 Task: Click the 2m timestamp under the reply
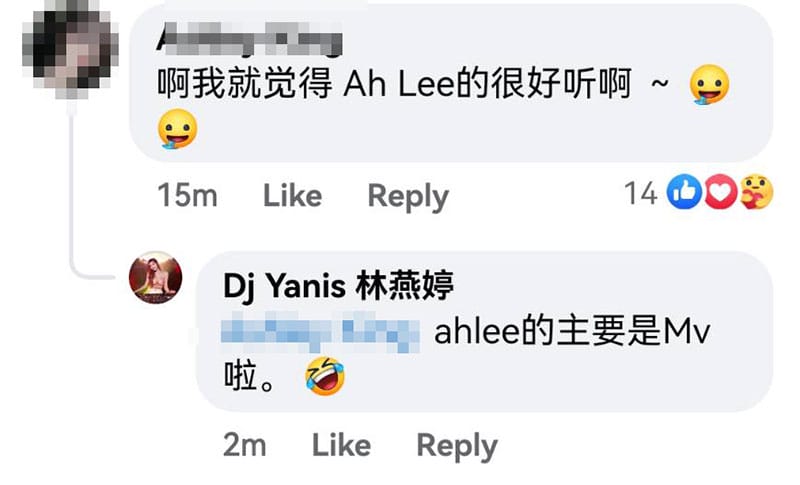click(244, 445)
